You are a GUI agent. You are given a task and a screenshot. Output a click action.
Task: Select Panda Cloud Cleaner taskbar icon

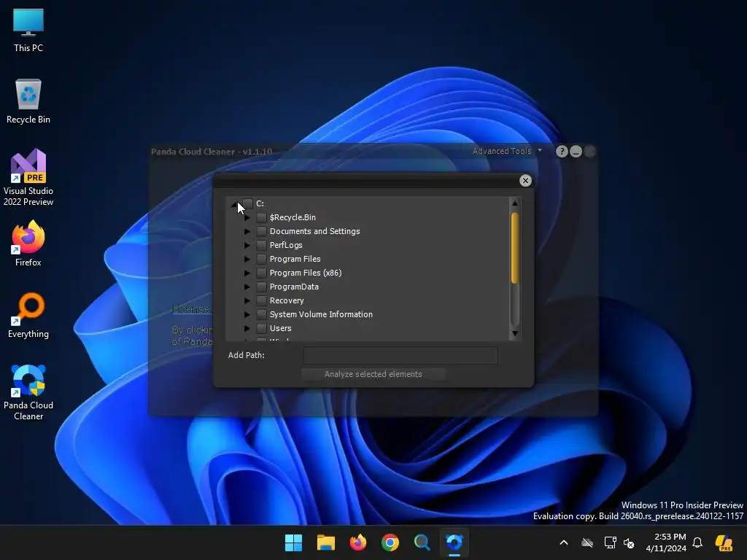(x=454, y=542)
